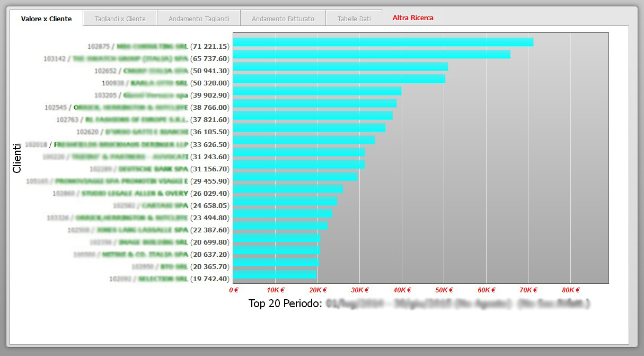Switch to the Valore x Cliente tab

tap(46, 18)
